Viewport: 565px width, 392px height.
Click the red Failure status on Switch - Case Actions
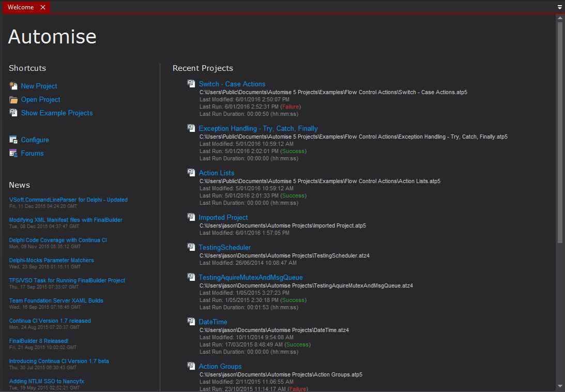coord(291,107)
